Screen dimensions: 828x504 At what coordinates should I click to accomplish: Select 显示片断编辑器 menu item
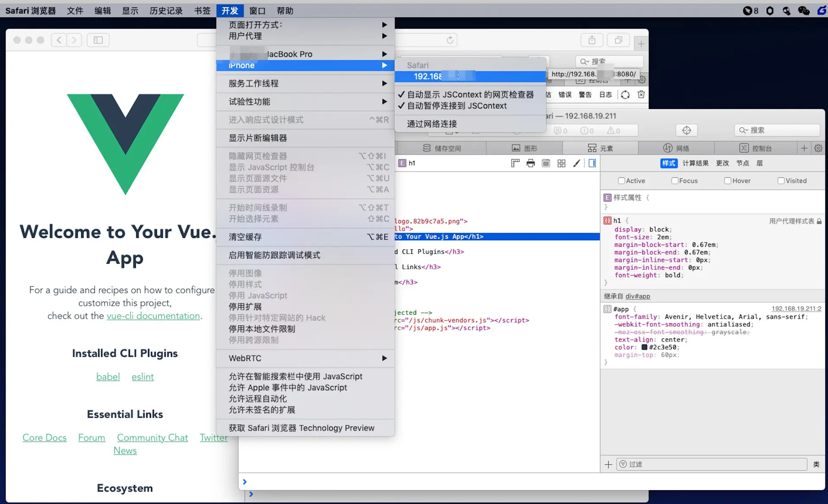[x=305, y=138]
